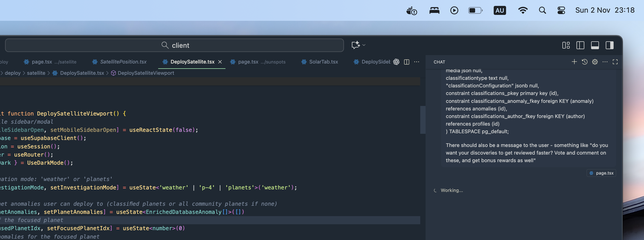Switch to the SolarTab.tsx tab
Viewport: 644px width, 240px height.
tap(323, 62)
